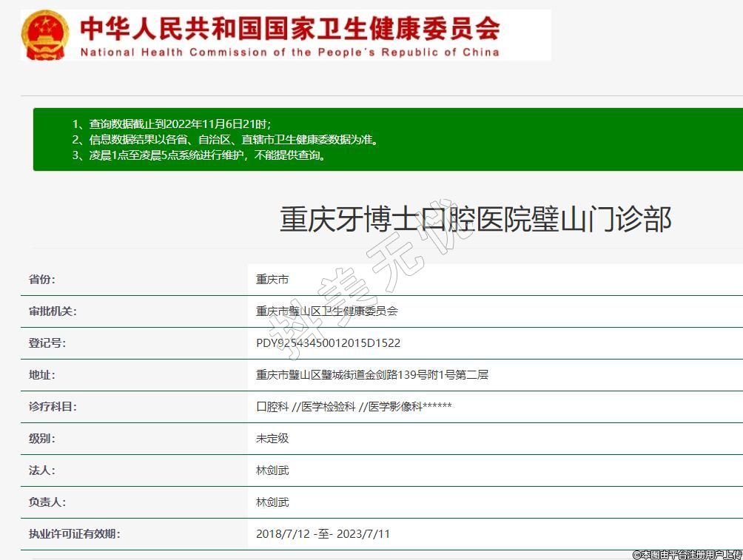Click the national emblem logo
743x560 pixels.
pyautogui.click(x=45, y=35)
